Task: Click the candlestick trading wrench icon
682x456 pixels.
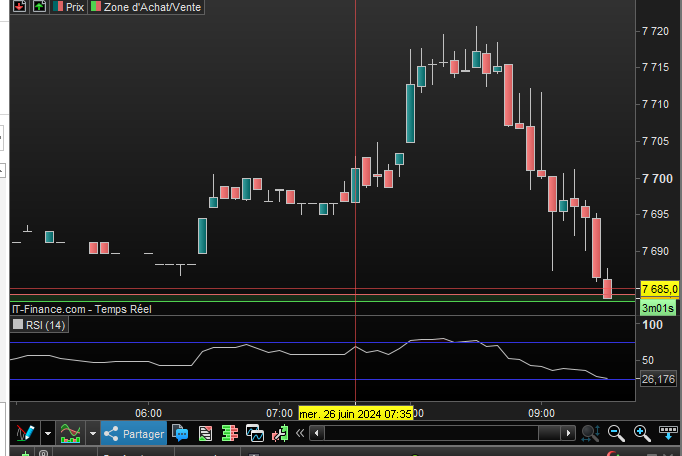Action: click(x=280, y=433)
